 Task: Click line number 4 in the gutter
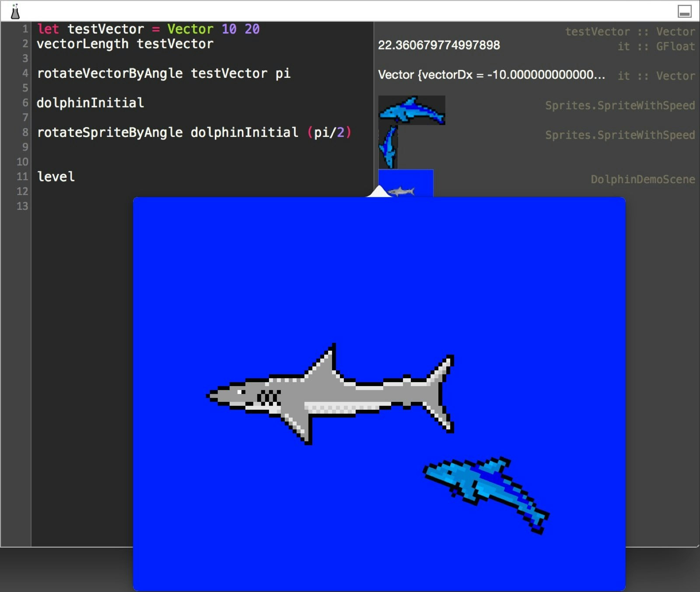pyautogui.click(x=24, y=73)
